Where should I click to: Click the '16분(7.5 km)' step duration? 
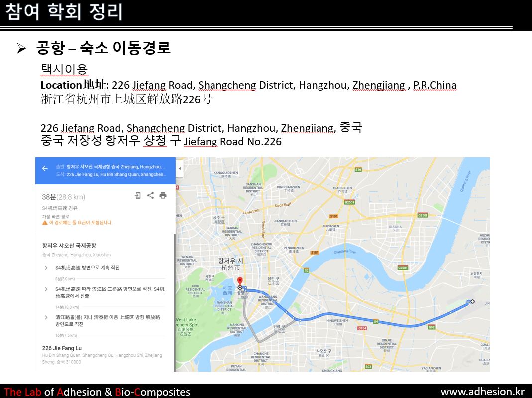[x=66, y=336]
